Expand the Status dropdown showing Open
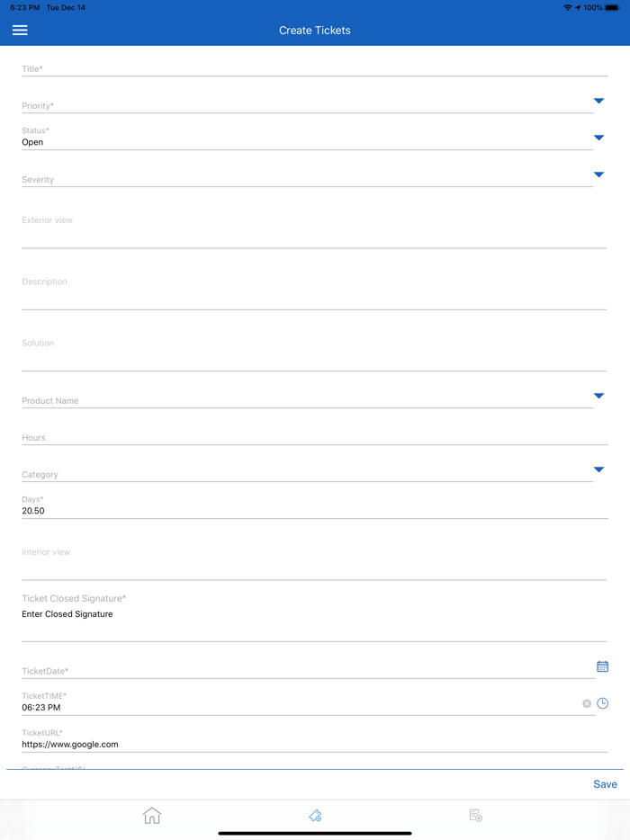The image size is (630, 840). 598,138
